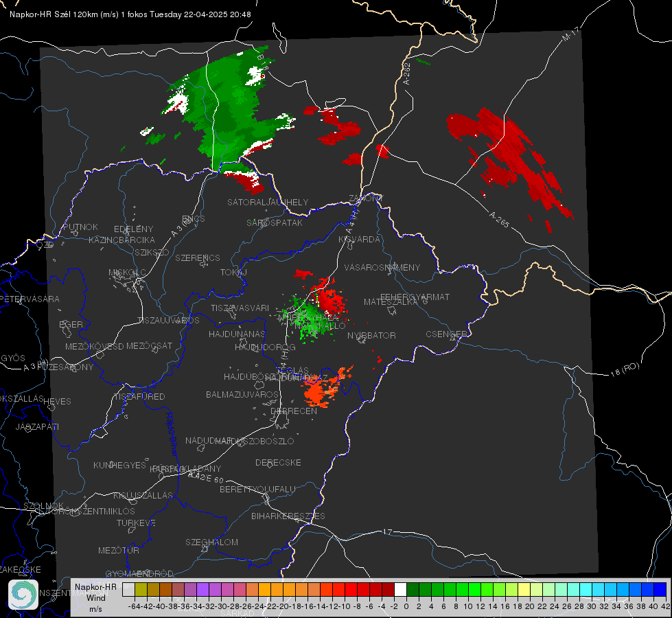Click the KAZINCBARCIKA city label
672x618 pixels.
click(121, 240)
